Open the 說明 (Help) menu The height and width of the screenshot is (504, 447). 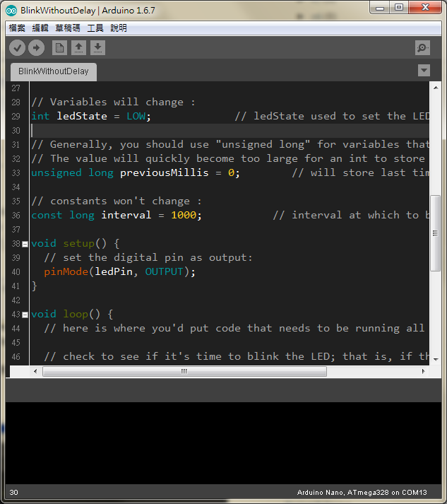(119, 28)
